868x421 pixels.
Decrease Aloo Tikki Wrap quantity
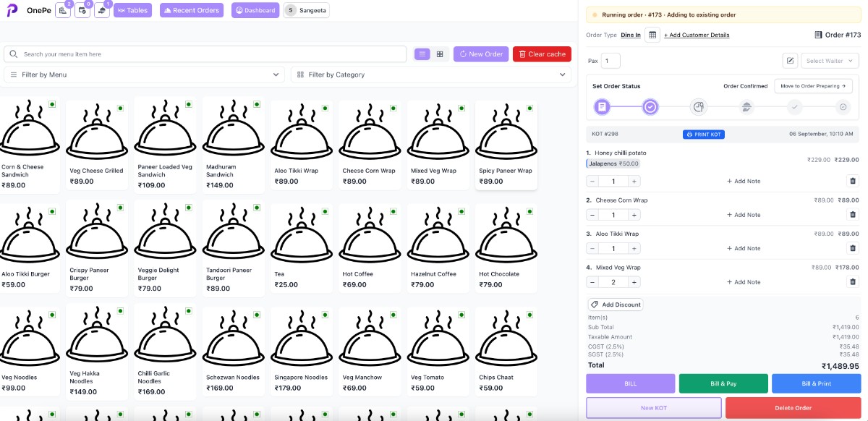(x=592, y=248)
